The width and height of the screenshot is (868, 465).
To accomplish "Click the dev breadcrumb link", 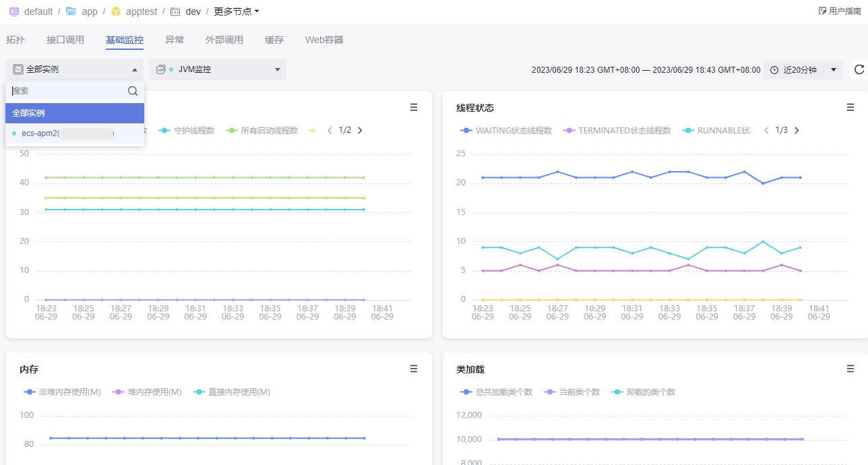I will 193,11.
